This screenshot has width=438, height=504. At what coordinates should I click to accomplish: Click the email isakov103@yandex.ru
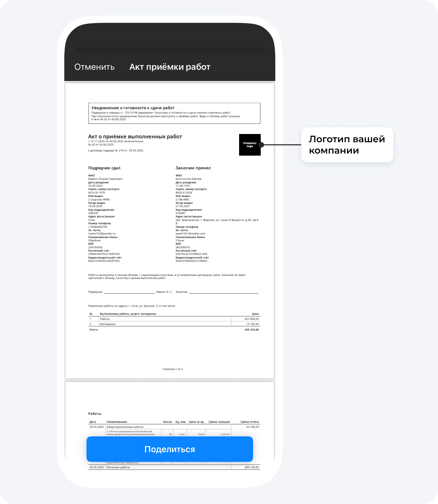click(102, 234)
